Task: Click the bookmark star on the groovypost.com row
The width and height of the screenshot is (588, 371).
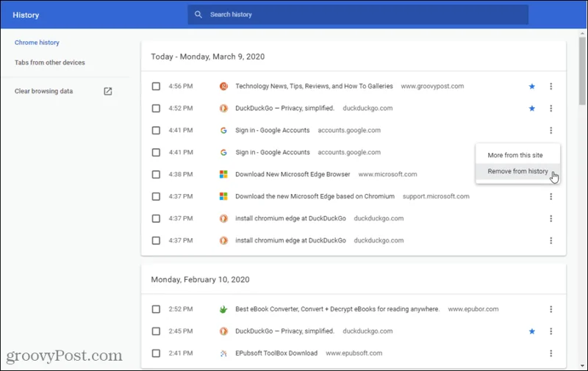Action: [x=531, y=86]
